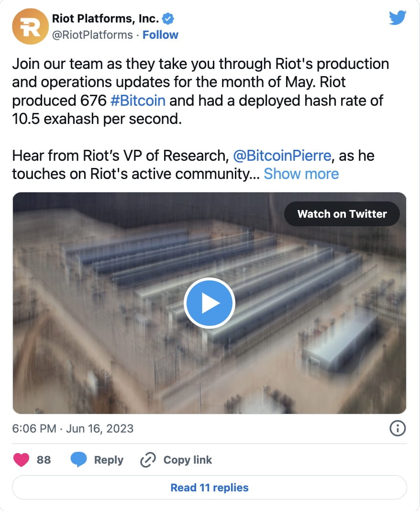Click the Copy link chain icon
The image size is (420, 511).
[147, 460]
